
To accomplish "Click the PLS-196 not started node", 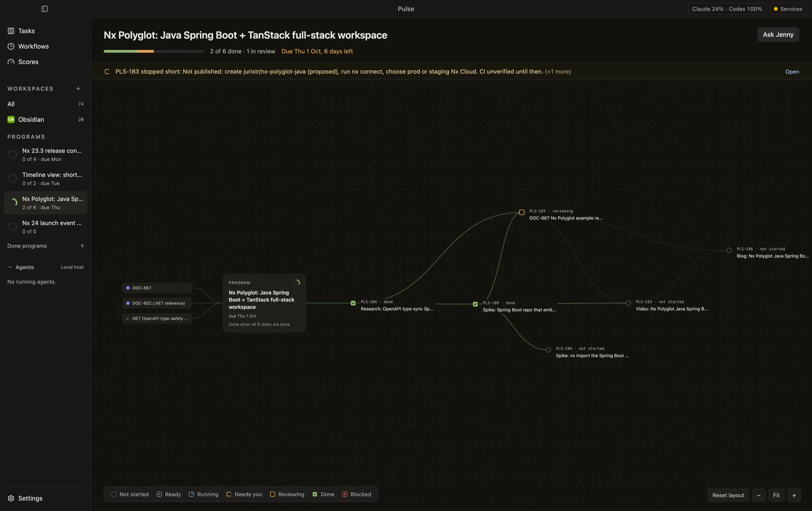I will pos(729,250).
